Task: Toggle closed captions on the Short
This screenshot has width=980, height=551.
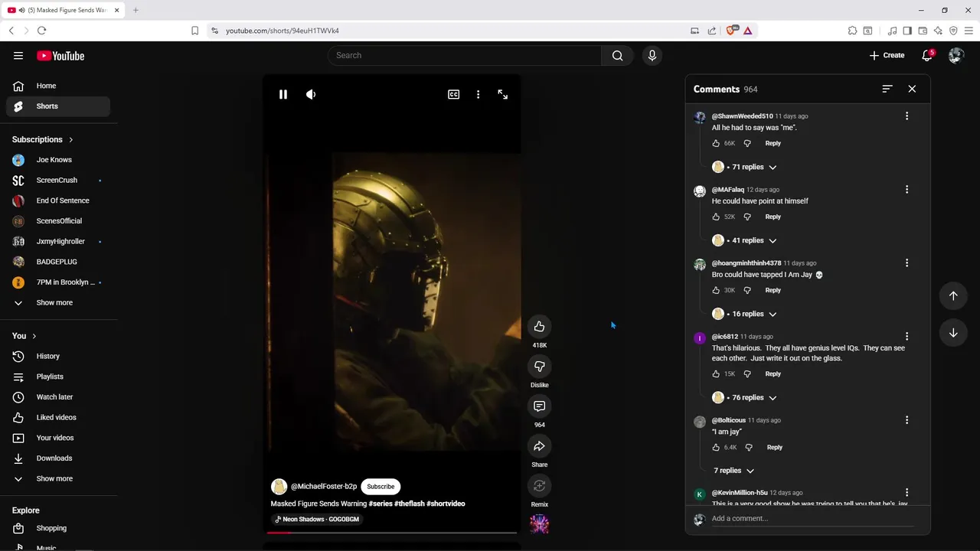Action: tap(454, 94)
